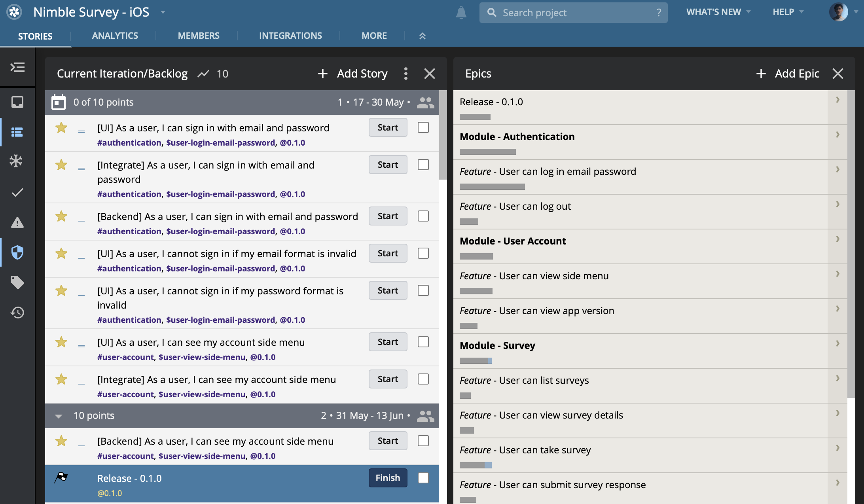Expand the Module - Authentication epic
Image resolution: width=864 pixels, height=504 pixels.
pos(837,135)
